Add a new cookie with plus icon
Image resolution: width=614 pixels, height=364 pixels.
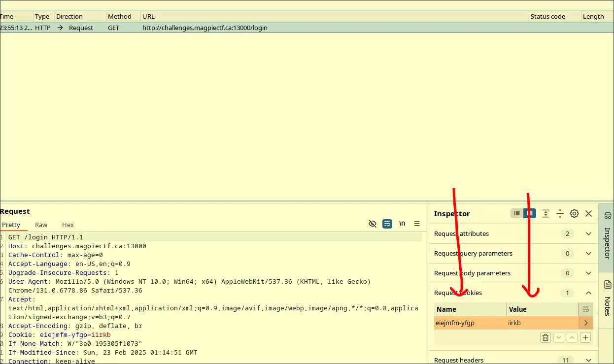pos(585,337)
